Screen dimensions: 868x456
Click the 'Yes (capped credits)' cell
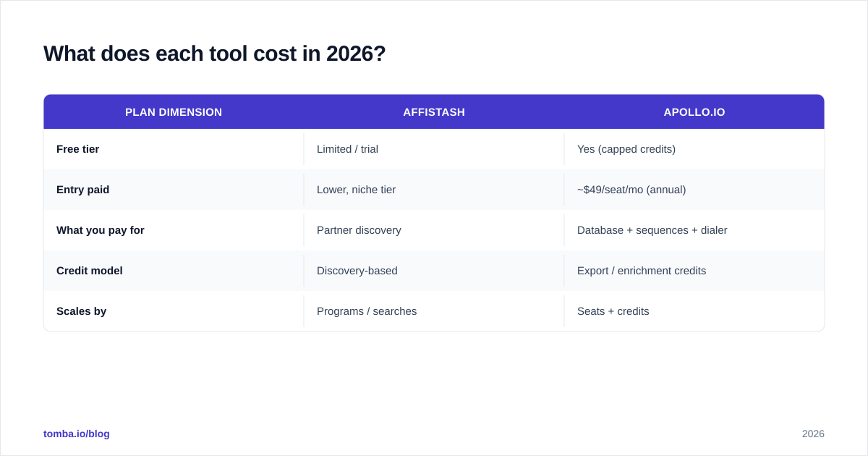(x=694, y=149)
